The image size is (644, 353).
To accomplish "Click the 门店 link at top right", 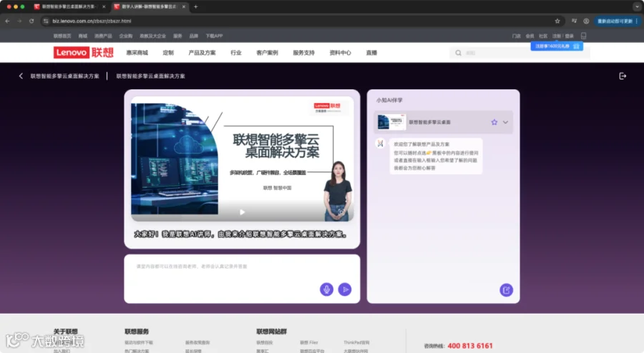I will [516, 36].
